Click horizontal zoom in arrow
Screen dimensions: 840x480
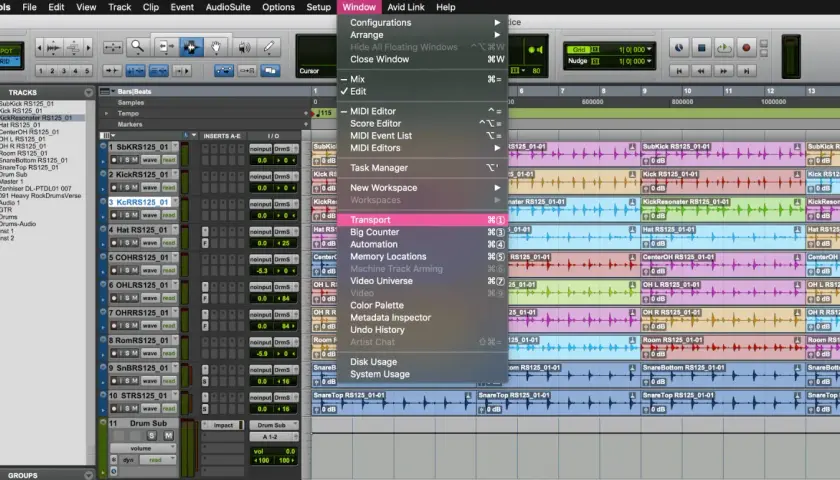(x=88, y=48)
